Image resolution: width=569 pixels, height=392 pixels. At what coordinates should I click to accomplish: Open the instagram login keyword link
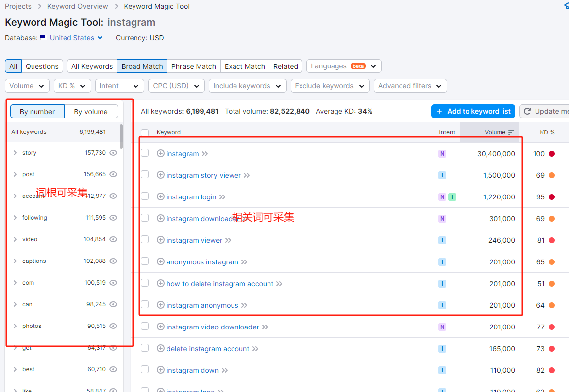(191, 197)
